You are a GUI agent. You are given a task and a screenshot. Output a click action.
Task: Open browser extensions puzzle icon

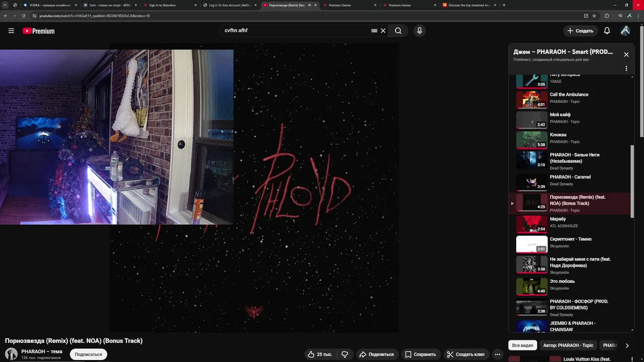click(x=607, y=16)
